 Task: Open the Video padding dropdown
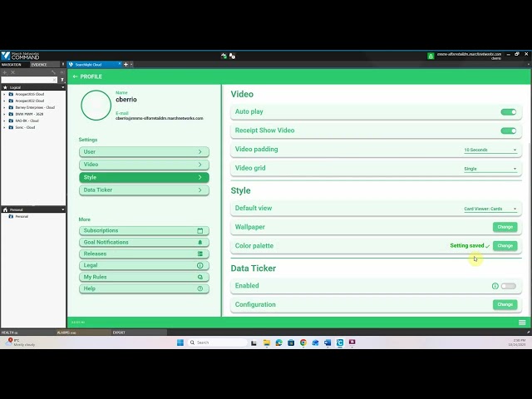pos(490,150)
